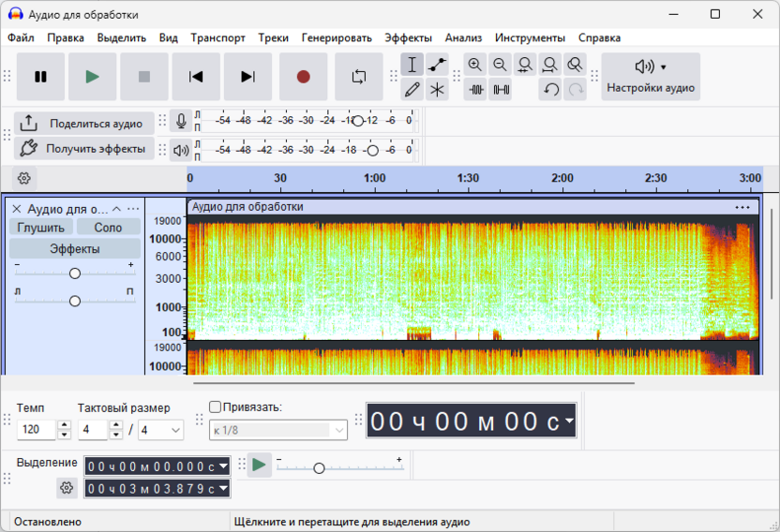Toggle the Соло button
This screenshot has width=780, height=532.
[108, 228]
